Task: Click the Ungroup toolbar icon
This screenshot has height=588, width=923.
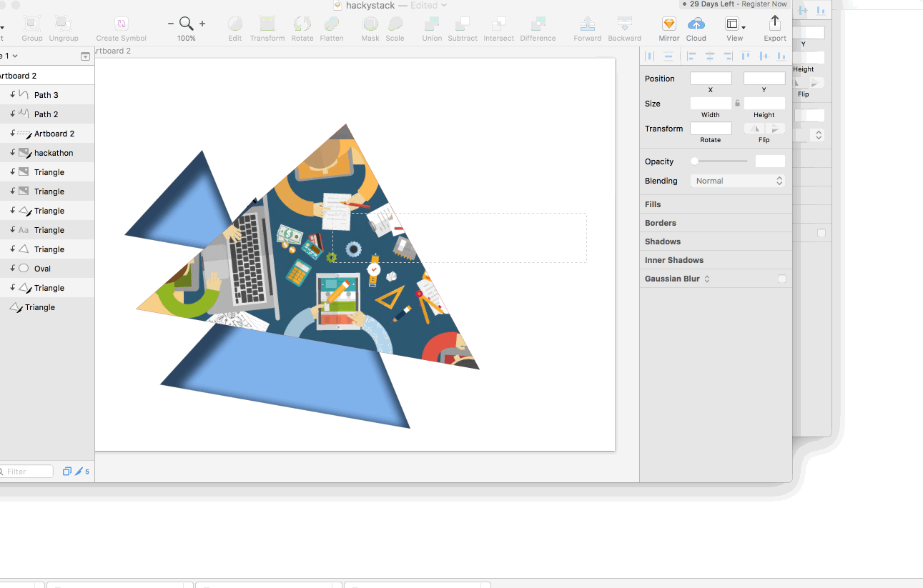Action: coord(64,24)
